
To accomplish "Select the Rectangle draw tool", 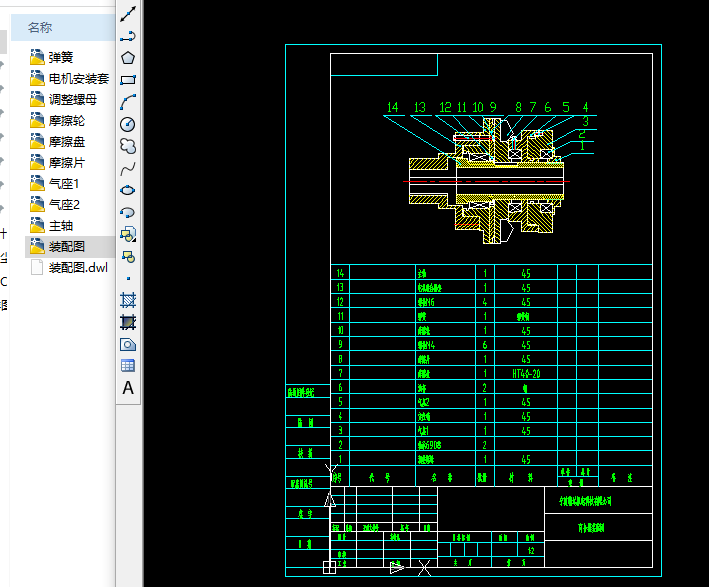I will pyautogui.click(x=128, y=80).
